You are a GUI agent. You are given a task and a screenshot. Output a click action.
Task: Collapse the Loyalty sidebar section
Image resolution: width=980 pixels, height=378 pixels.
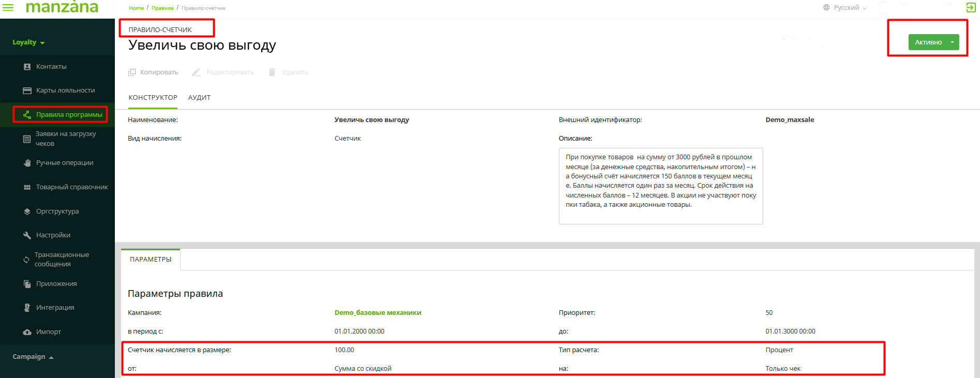[28, 42]
